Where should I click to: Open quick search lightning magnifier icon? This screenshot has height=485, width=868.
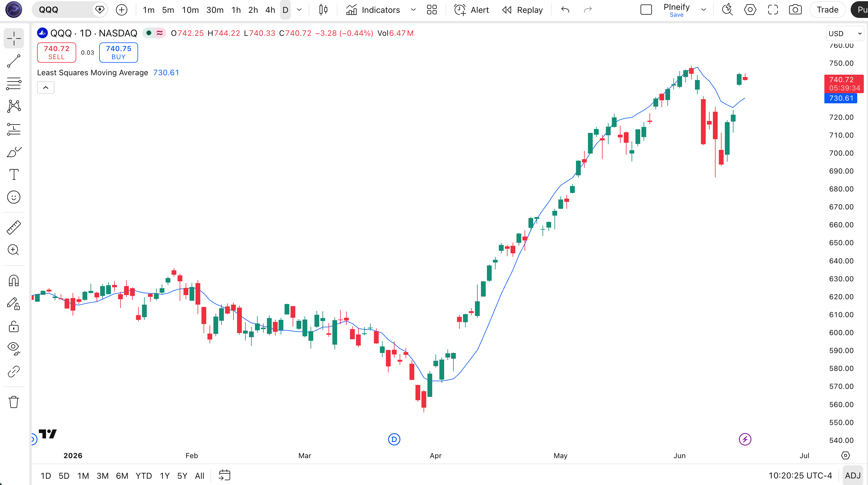727,10
